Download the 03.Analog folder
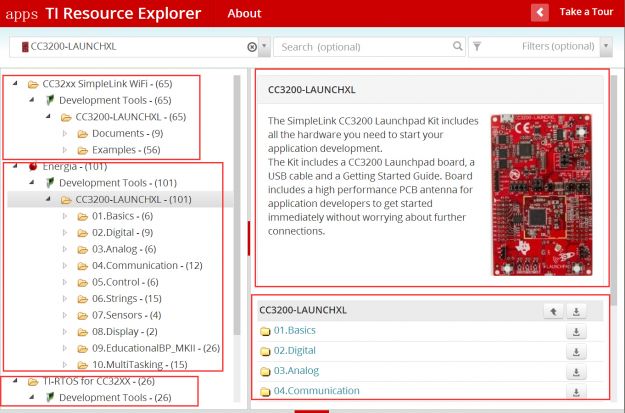625x413 pixels. coord(576,372)
